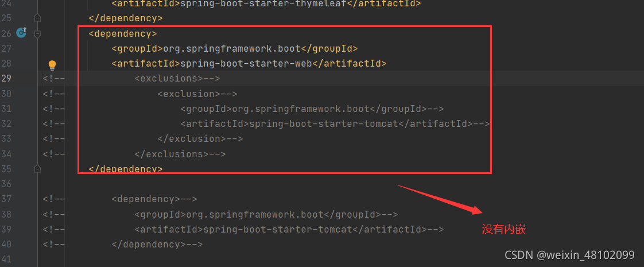Viewport: 644px width, 267px height.
Task: Click the comment opener <!-- on line 29
Action: tap(54, 79)
